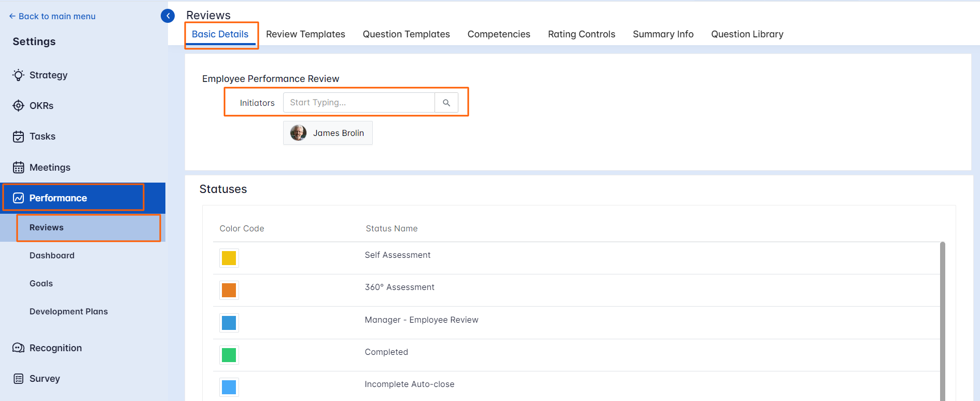Click the Initiators search input field
The height and width of the screenshot is (401, 980).
pos(359,103)
